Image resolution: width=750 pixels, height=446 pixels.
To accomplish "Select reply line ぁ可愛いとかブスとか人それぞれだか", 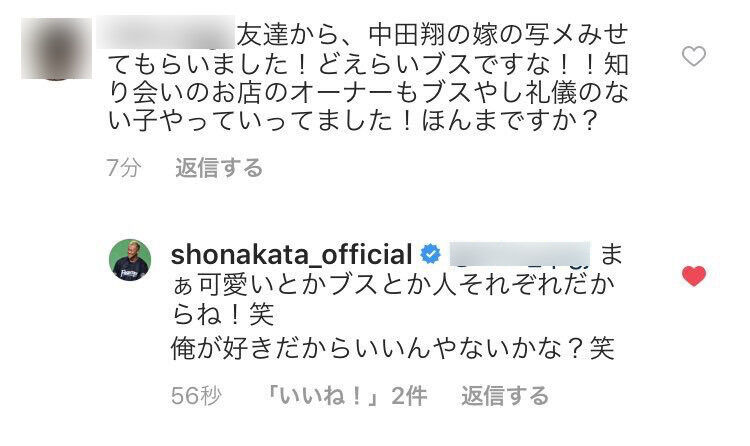I will point(393,285).
